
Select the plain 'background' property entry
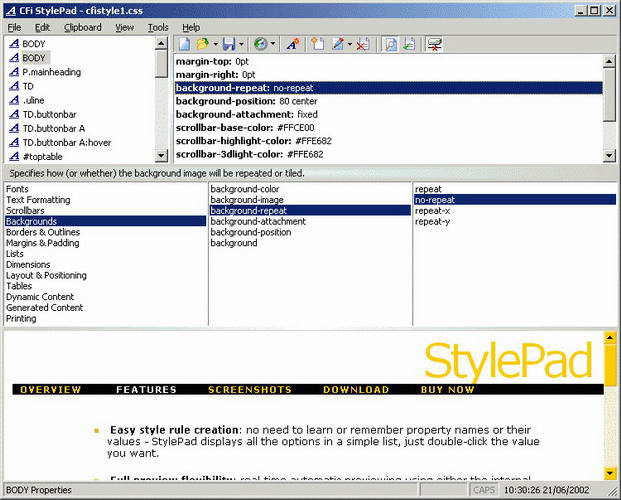[234, 243]
